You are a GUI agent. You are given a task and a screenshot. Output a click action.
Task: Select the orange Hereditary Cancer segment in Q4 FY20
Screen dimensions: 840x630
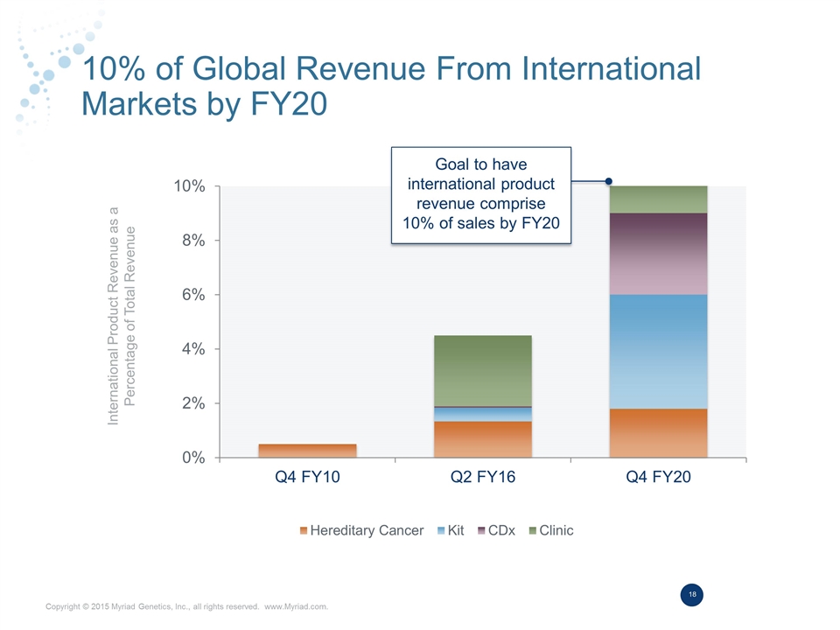click(657, 432)
